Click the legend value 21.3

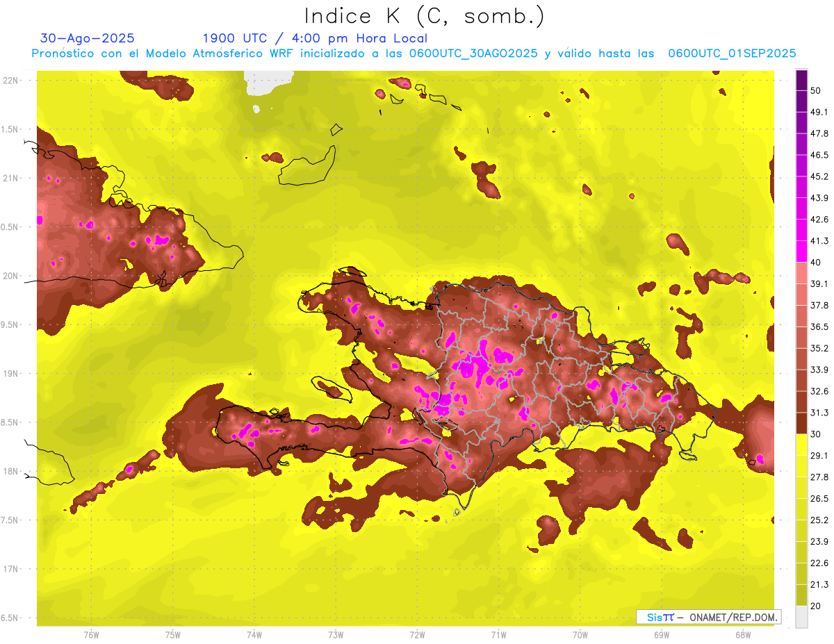(x=819, y=585)
